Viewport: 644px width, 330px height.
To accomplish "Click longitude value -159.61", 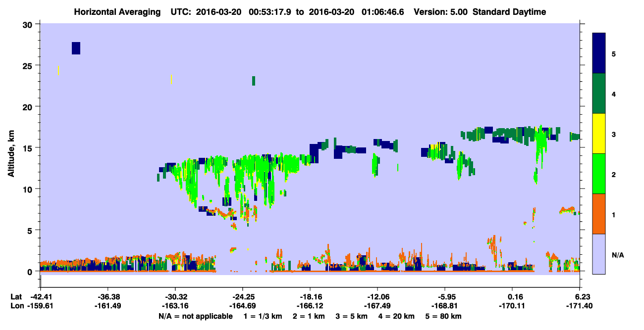I will (x=40, y=306).
